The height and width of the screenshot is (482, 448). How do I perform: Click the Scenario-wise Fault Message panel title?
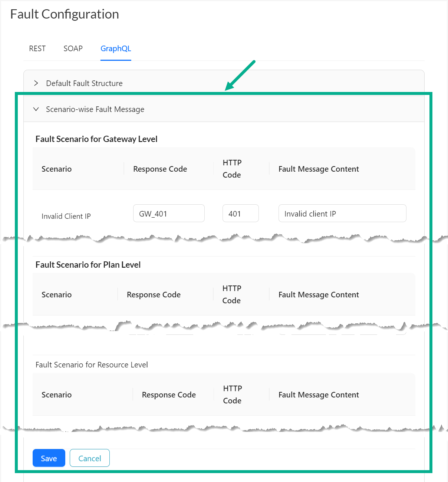[x=95, y=109]
